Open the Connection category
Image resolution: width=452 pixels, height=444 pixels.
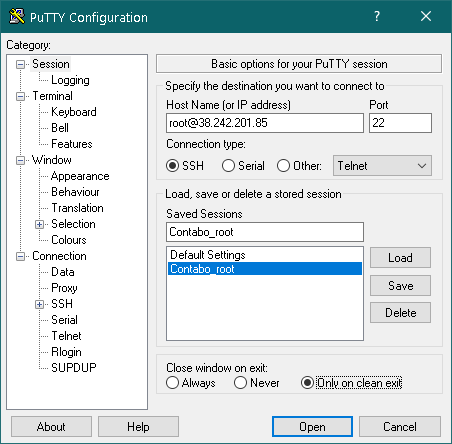coord(59,256)
